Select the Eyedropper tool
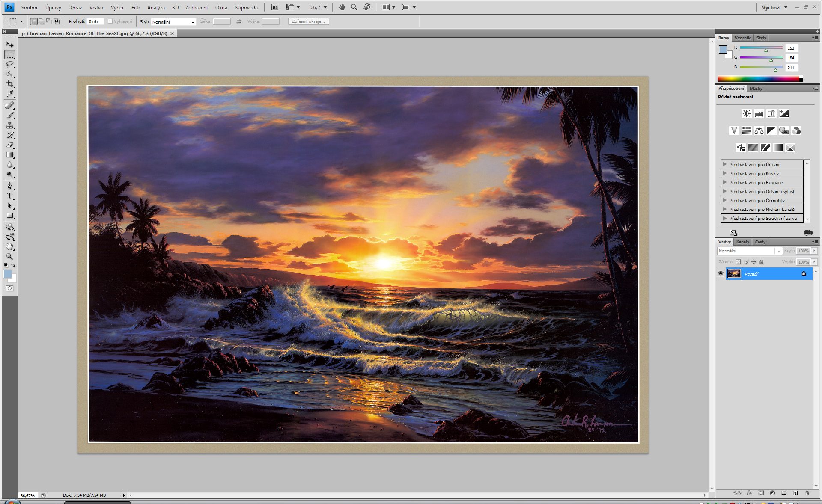 coord(10,94)
